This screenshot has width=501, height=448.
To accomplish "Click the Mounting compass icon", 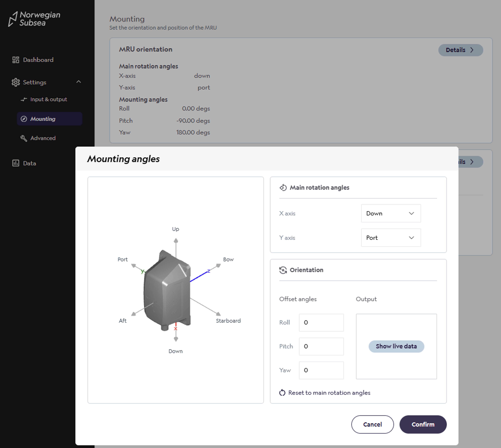I will point(24,119).
